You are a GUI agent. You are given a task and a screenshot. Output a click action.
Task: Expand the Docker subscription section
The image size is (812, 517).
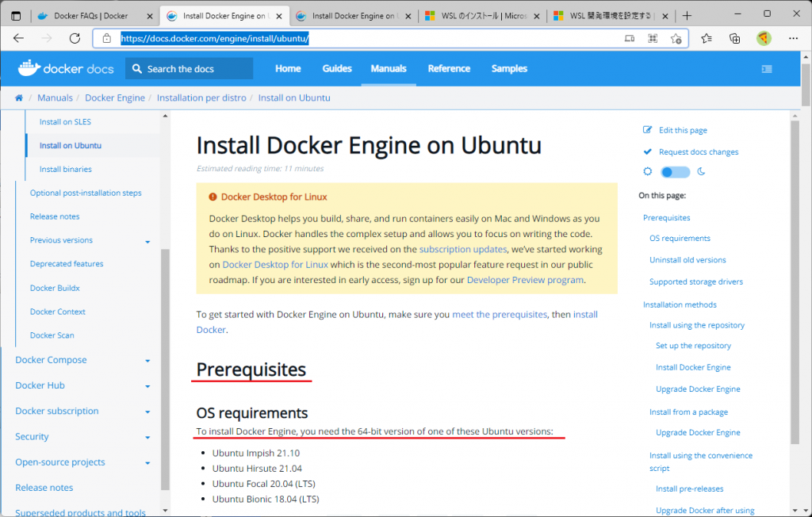(x=147, y=412)
